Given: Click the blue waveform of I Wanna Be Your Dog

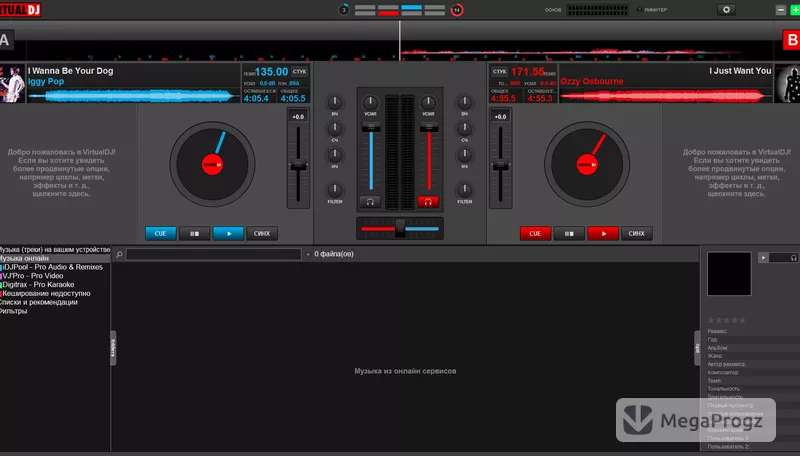Looking at the screenshot, I should [x=134, y=95].
